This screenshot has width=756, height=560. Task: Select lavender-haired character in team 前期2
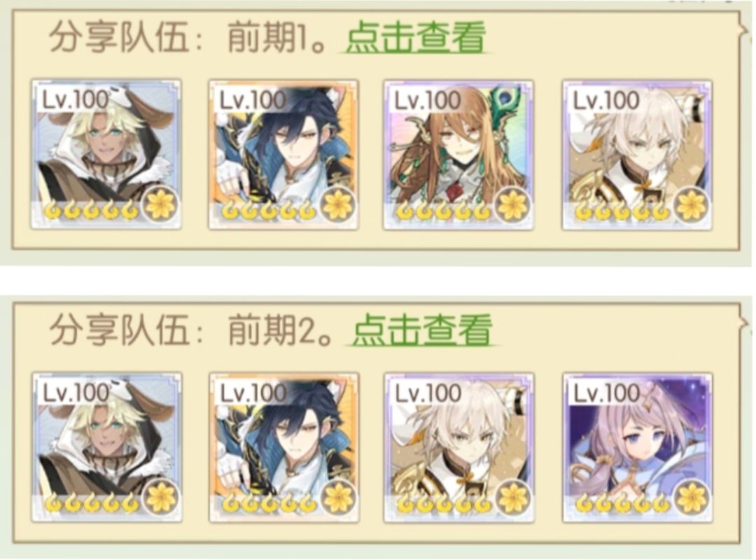[637, 447]
